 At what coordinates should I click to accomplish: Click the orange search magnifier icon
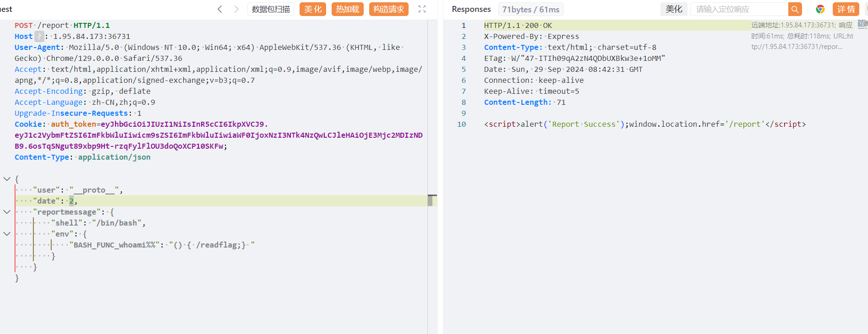point(795,9)
